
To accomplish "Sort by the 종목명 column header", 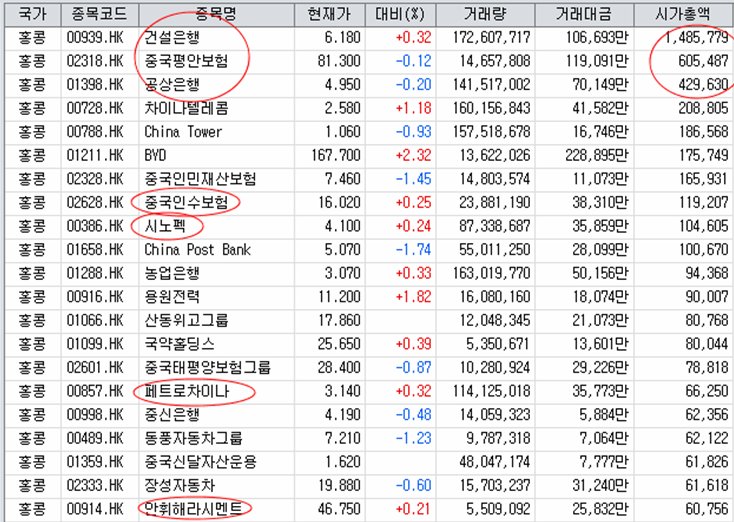I will (x=216, y=14).
